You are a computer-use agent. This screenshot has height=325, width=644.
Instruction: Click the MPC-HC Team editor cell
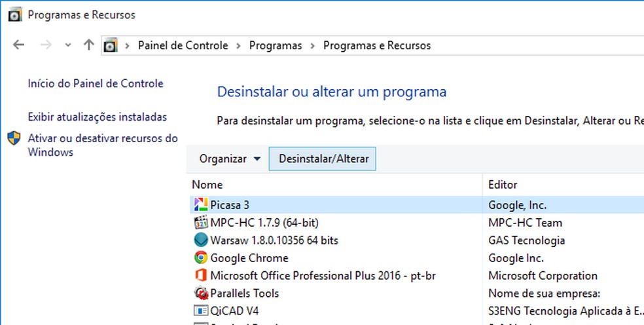point(526,223)
